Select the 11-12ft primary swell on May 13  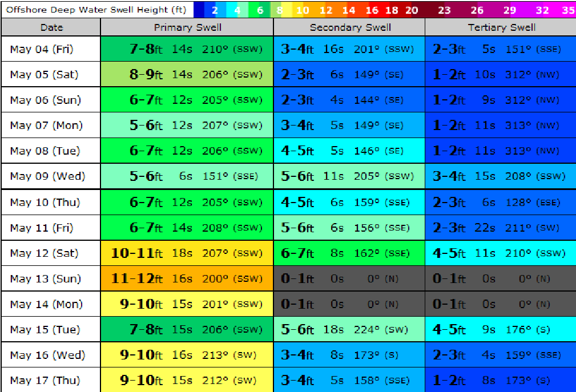click(187, 278)
